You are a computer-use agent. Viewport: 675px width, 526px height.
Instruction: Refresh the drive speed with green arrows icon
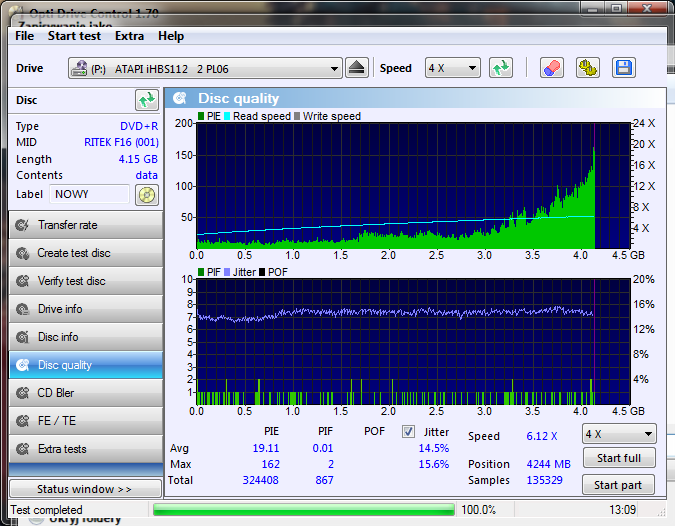(501, 68)
